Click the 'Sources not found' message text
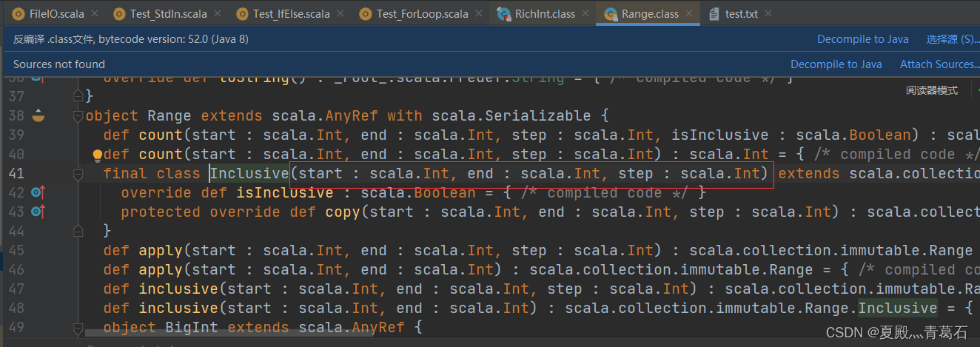This screenshot has width=980, height=347. [59, 64]
